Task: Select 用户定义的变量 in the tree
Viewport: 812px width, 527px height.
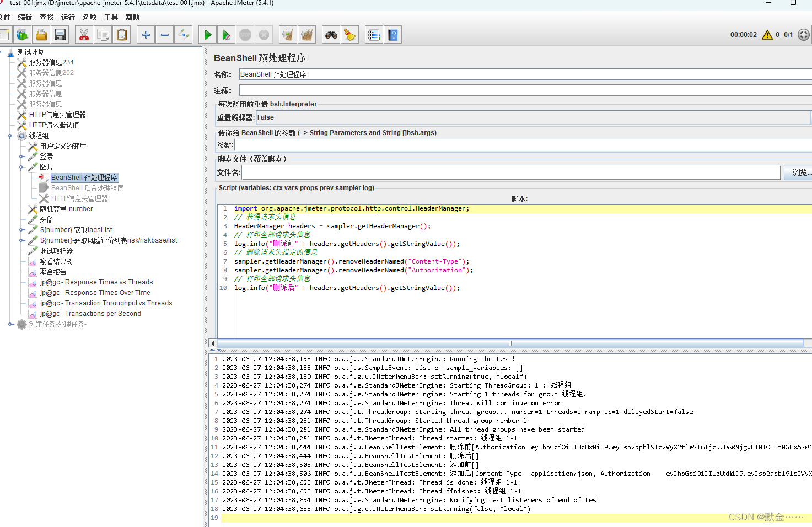Action: pos(63,146)
